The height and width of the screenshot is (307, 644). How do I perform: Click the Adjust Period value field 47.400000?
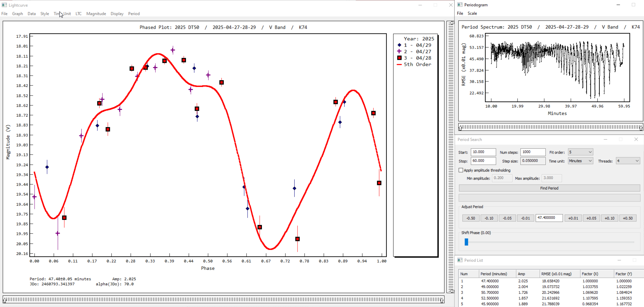coord(549,218)
